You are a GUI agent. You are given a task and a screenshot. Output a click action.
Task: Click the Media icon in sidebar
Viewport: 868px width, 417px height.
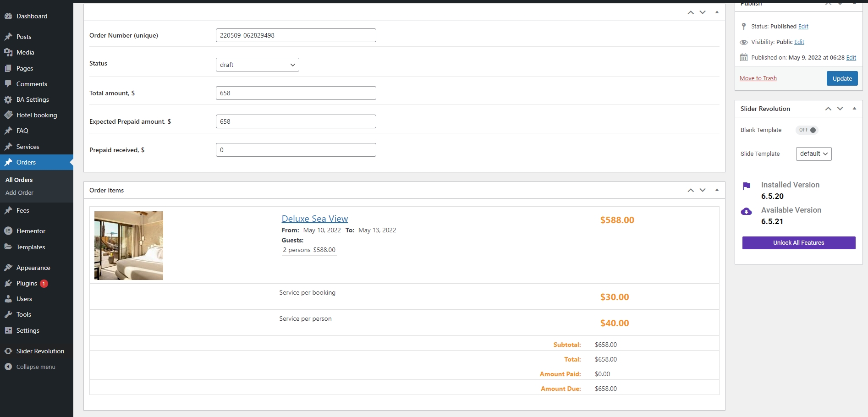(8, 52)
